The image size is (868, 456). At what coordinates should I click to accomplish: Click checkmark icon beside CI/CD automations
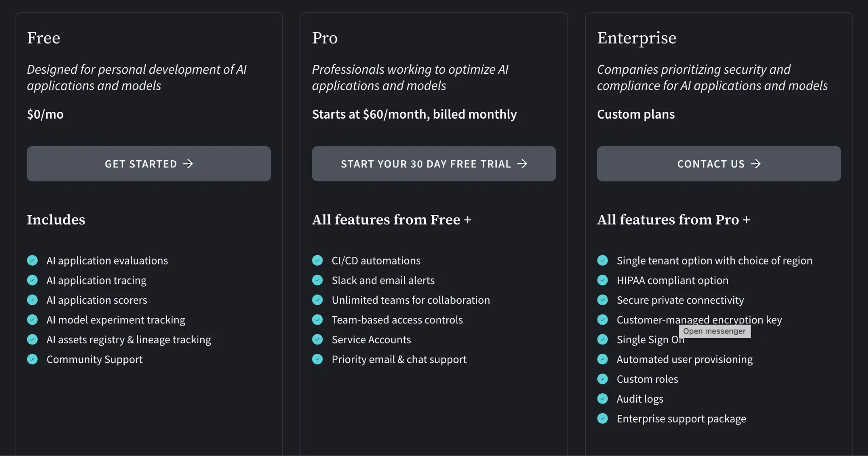(317, 260)
